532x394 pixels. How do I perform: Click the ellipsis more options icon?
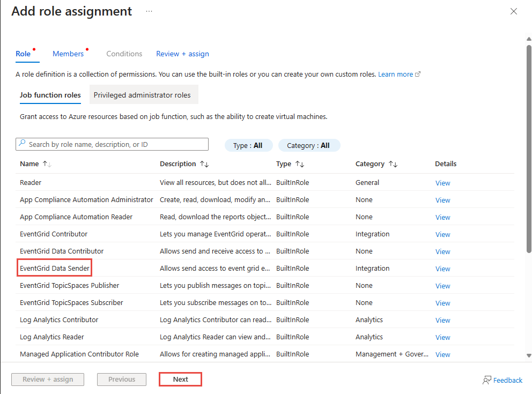149,11
